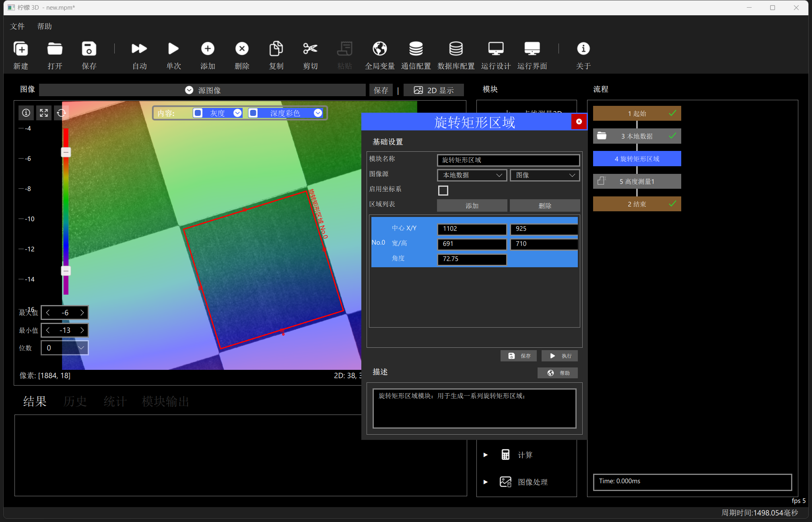Viewport: 812px width, 522px height.
Task: Expand the 计算 module category
Action: pos(485,455)
